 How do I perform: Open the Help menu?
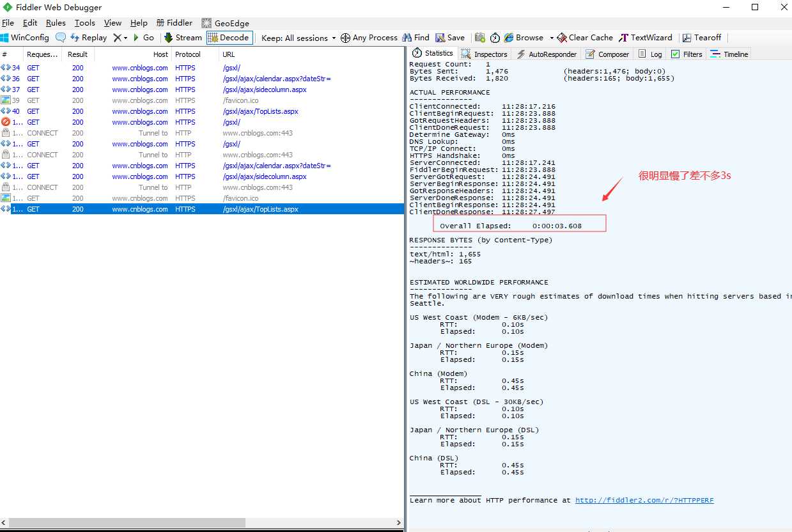(x=139, y=23)
